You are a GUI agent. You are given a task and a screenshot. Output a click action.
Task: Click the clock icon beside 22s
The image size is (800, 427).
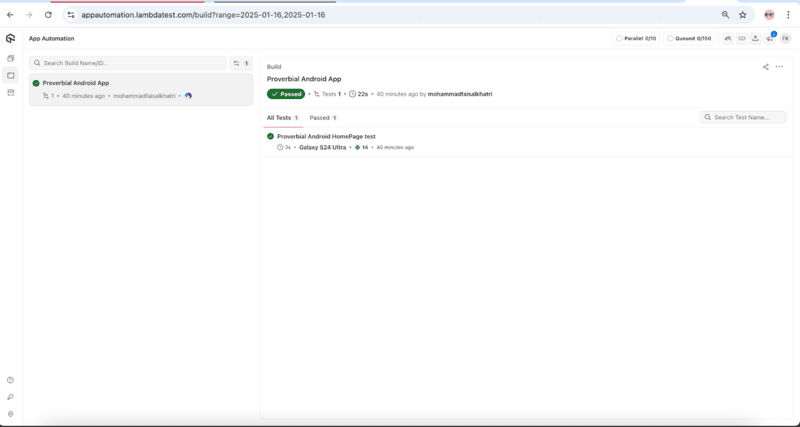[353, 94]
